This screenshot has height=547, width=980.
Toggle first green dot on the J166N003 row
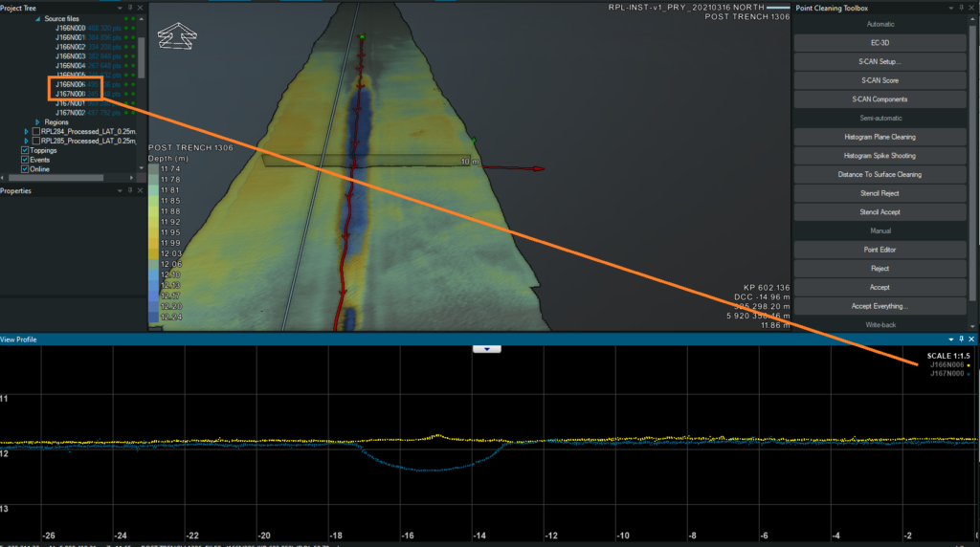tap(126, 56)
